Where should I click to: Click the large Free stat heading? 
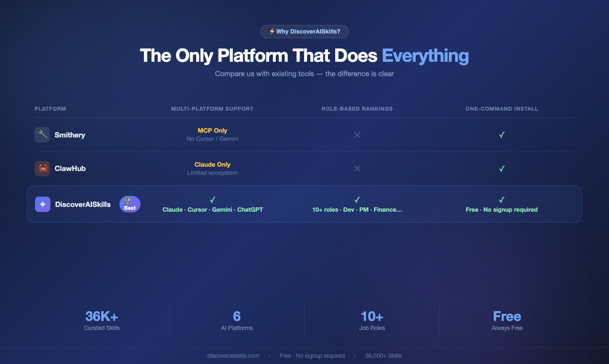(x=507, y=316)
